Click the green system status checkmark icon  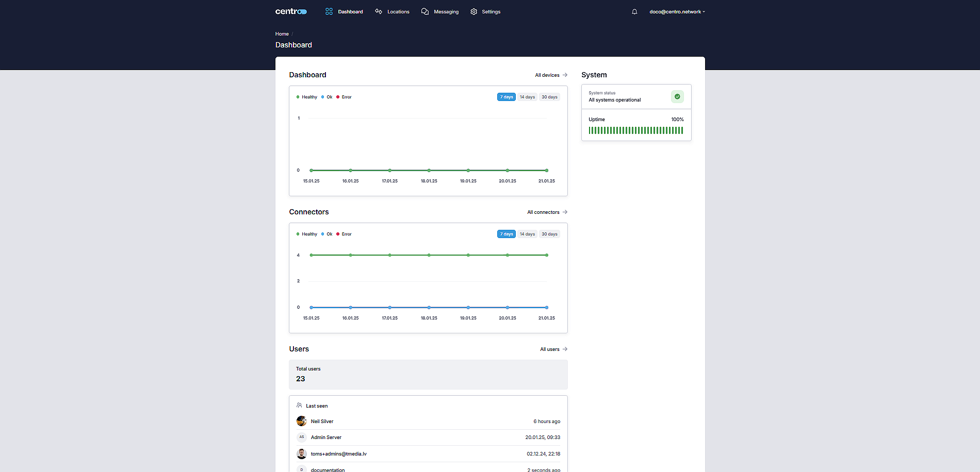coord(677,96)
